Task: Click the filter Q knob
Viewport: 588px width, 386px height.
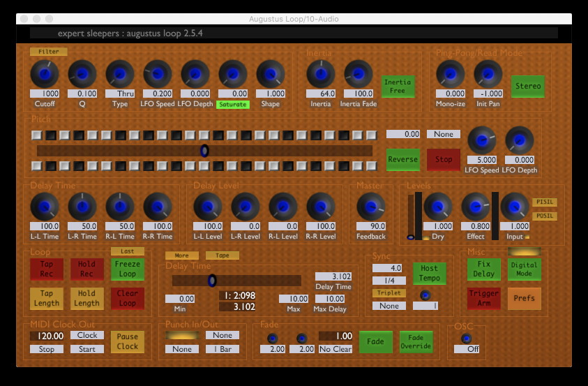Action: (x=82, y=74)
